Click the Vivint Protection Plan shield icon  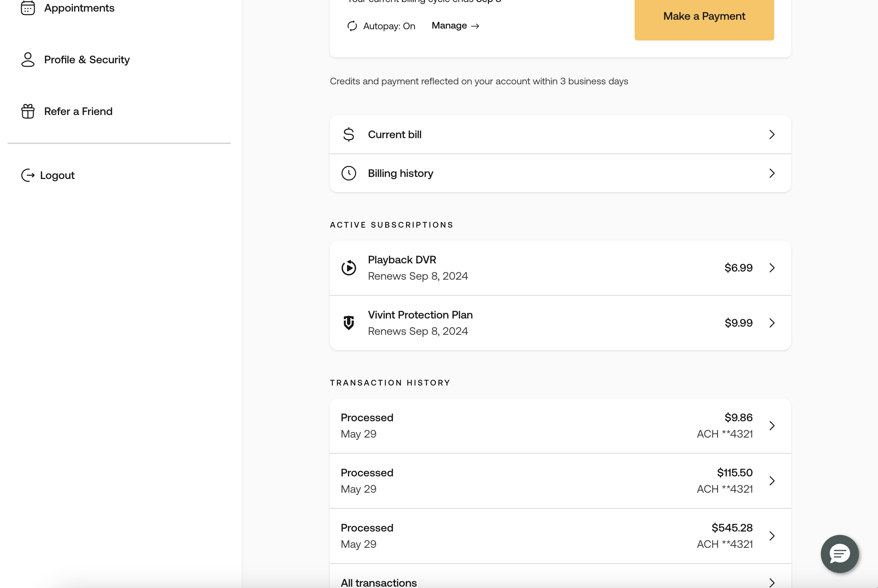pos(348,323)
